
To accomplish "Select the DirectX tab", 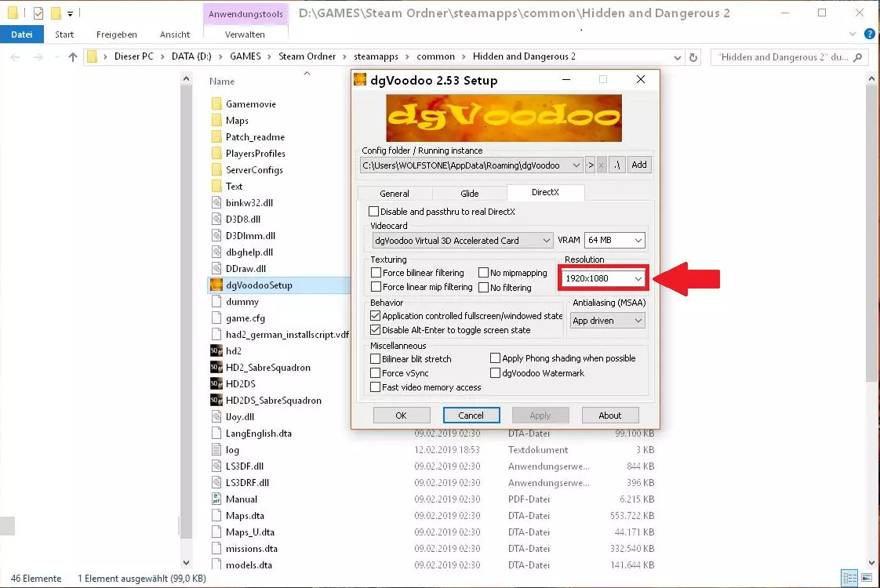I will coord(545,192).
